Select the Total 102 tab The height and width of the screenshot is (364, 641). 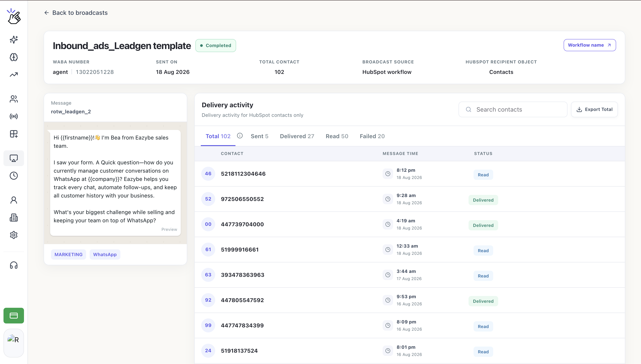point(218,136)
